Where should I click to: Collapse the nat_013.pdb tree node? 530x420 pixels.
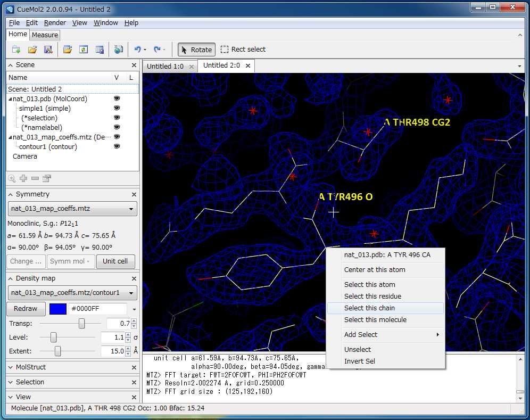10,99
